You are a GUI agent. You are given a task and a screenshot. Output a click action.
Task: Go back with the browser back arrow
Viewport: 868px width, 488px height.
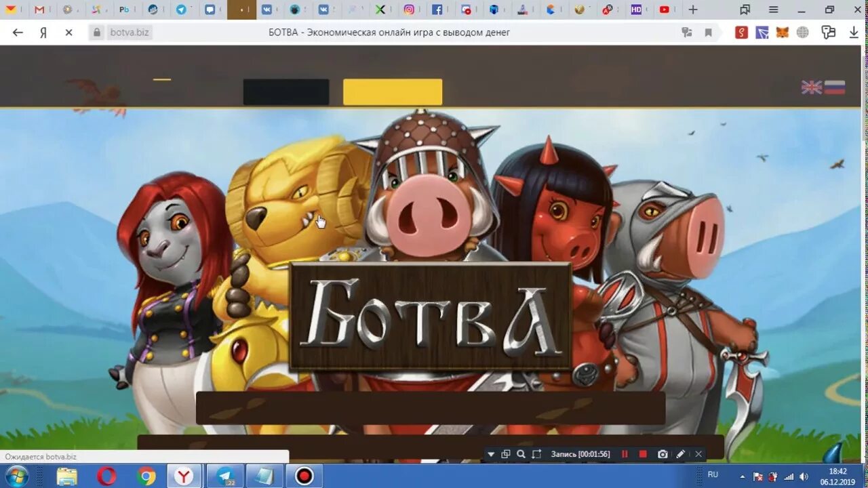pyautogui.click(x=18, y=33)
